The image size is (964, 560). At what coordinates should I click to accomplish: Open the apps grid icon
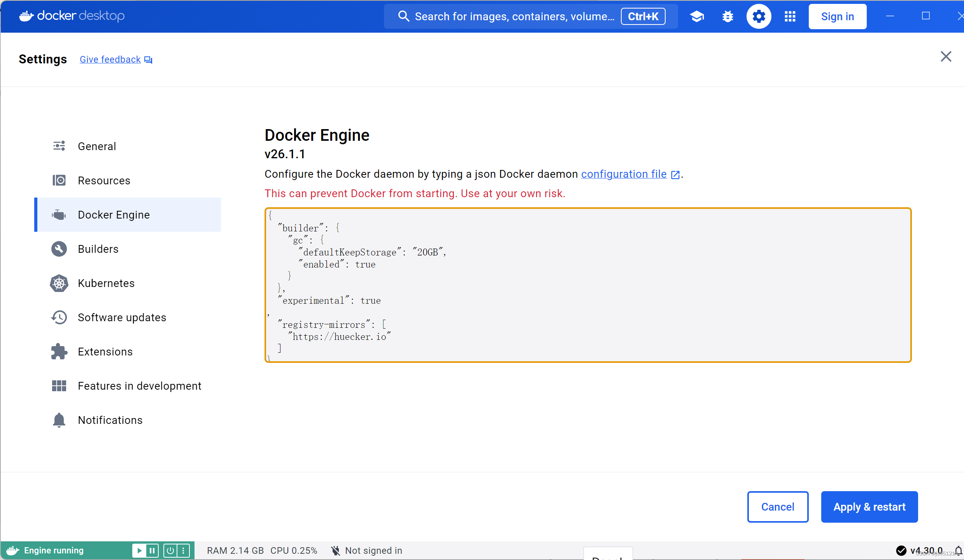(790, 16)
